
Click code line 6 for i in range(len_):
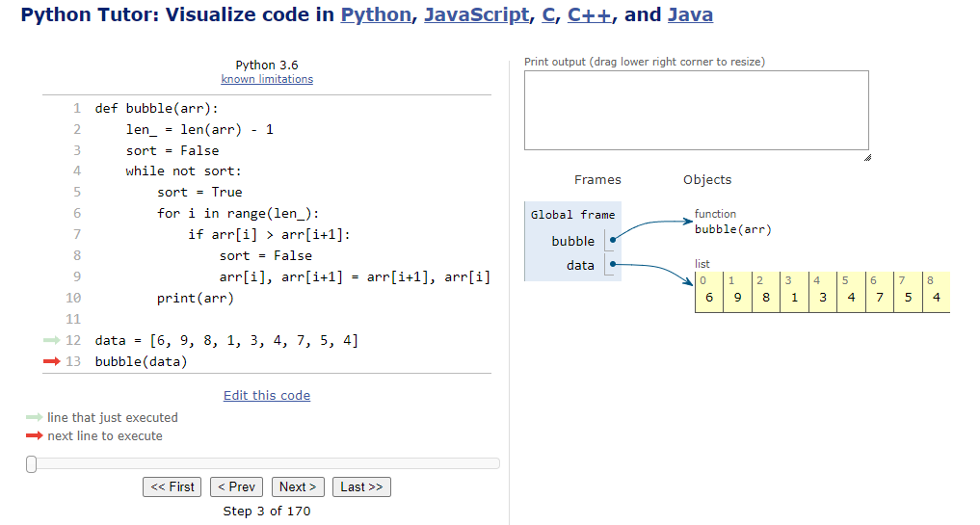click(x=238, y=214)
